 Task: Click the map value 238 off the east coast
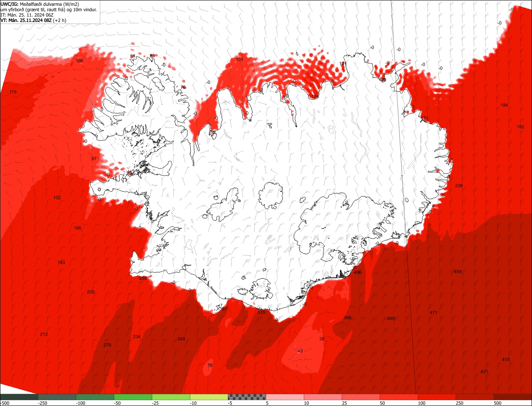pos(459,186)
